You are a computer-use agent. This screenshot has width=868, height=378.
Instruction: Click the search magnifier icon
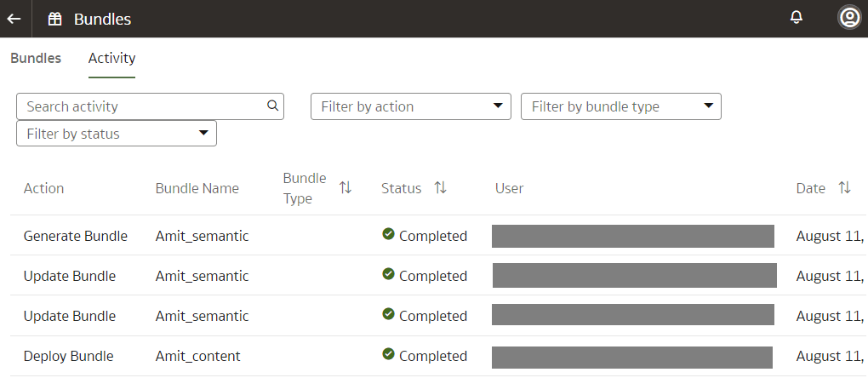tap(273, 106)
